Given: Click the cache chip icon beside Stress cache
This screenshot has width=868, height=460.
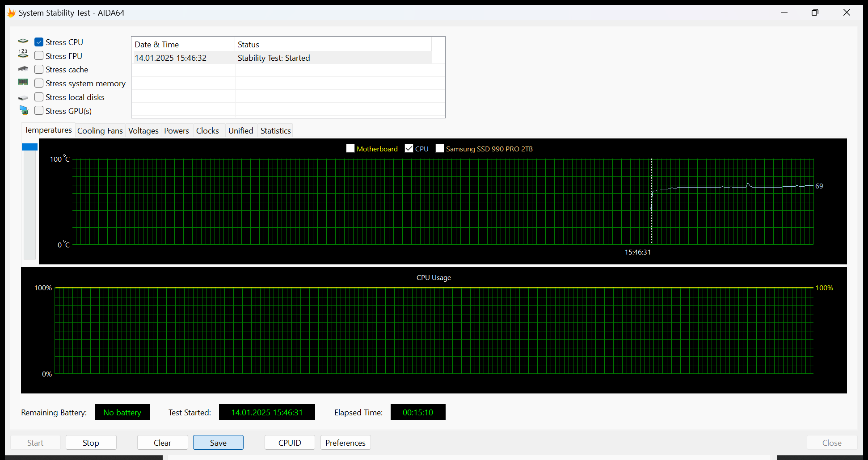Looking at the screenshot, I should (x=23, y=69).
